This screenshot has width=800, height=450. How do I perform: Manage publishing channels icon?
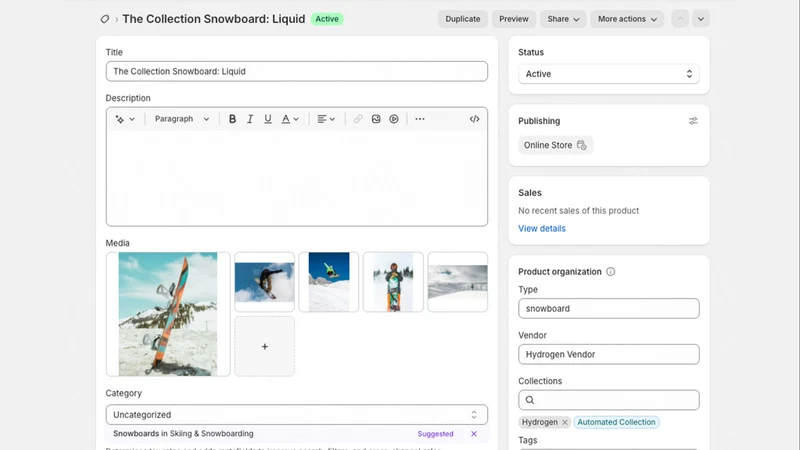693,121
